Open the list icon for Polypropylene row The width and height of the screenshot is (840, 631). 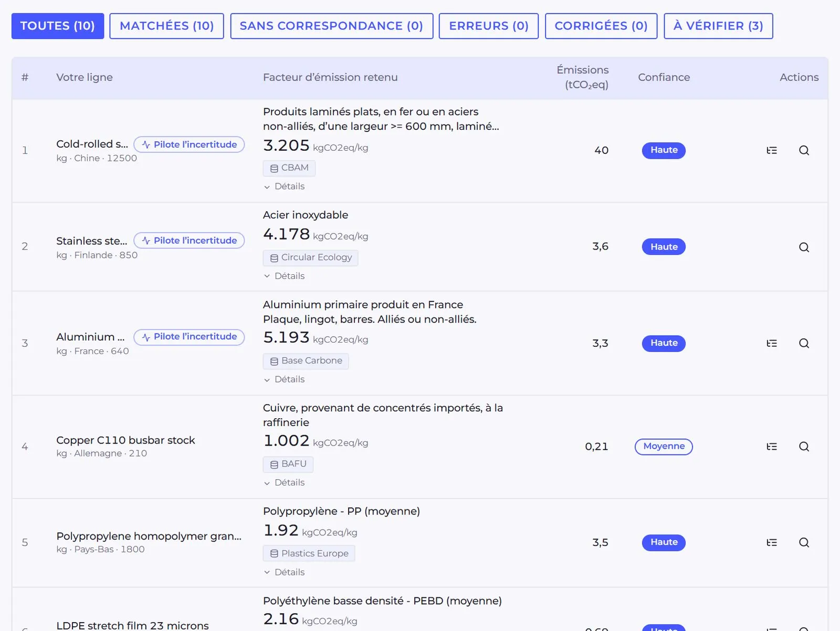pos(772,542)
